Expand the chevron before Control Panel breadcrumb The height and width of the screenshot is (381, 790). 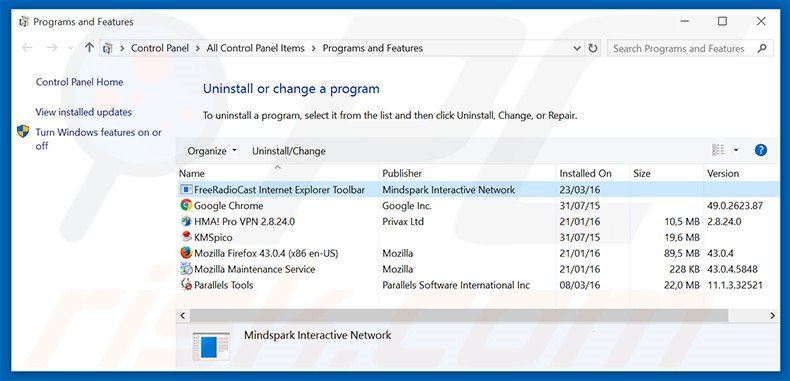122,48
